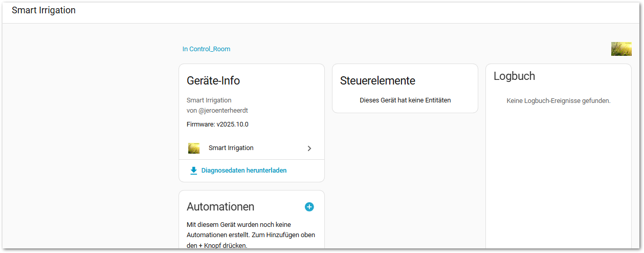Image resolution: width=644 pixels, height=253 pixels.
Task: Click the Automationen description paragraph
Action: click(x=251, y=235)
